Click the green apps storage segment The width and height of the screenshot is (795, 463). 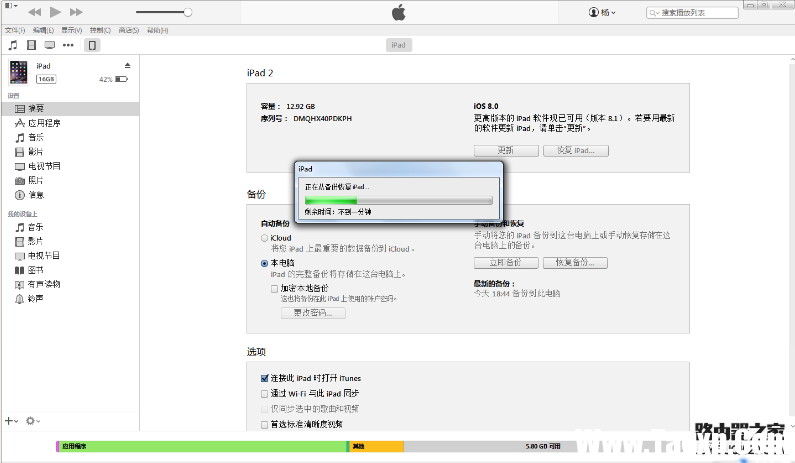[x=203, y=446]
